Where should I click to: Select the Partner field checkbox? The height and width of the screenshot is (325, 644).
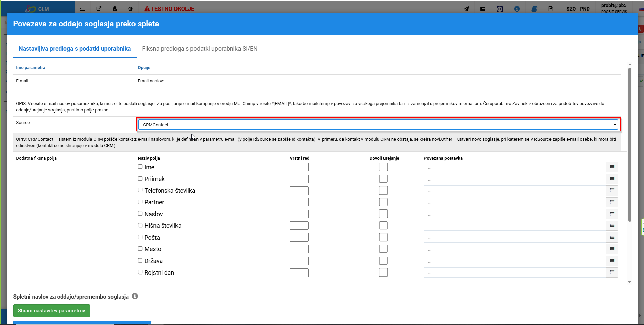pyautogui.click(x=140, y=202)
